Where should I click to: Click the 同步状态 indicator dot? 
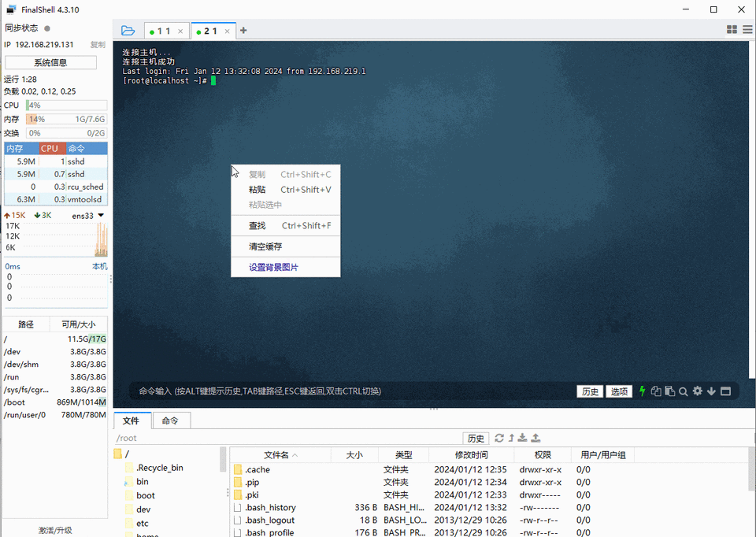46,28
